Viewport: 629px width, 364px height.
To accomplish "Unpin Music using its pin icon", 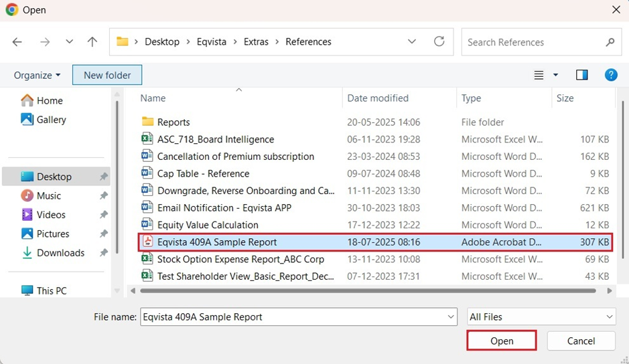I will 104,195.
